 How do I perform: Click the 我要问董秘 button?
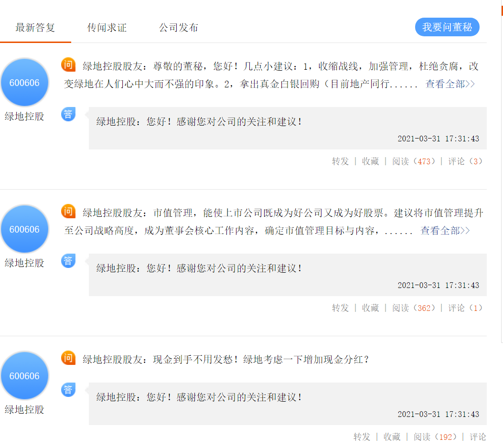pos(447,27)
